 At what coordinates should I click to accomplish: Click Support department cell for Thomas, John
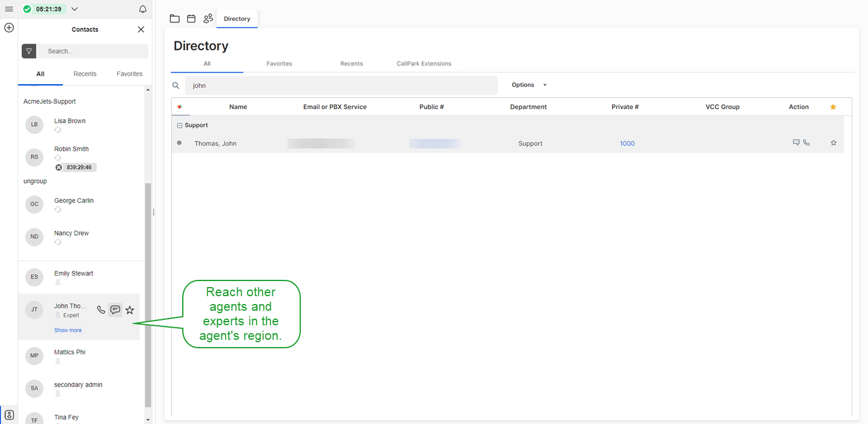tap(530, 144)
